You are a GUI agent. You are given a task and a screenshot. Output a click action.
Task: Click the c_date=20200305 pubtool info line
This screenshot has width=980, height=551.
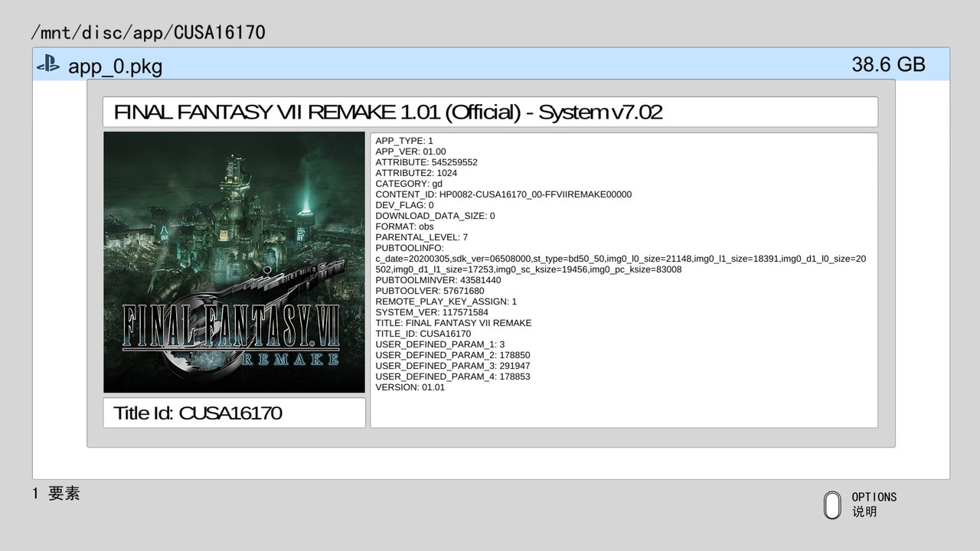pos(621,264)
